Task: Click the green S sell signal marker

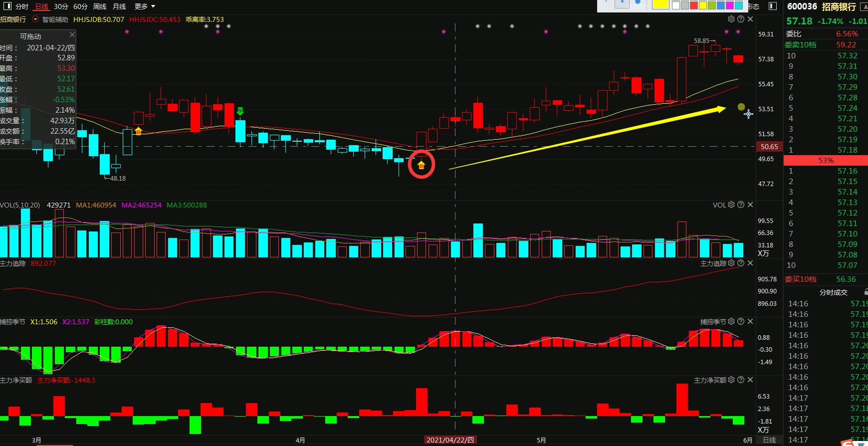Action: pyautogui.click(x=240, y=111)
